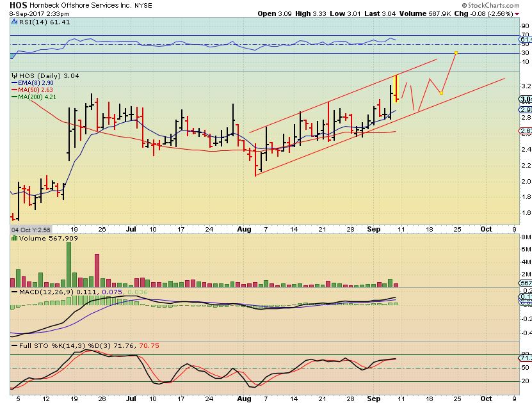Screen dimensions: 532x403
Task: Click Aug on the price panel date axis
Action: point(244,229)
